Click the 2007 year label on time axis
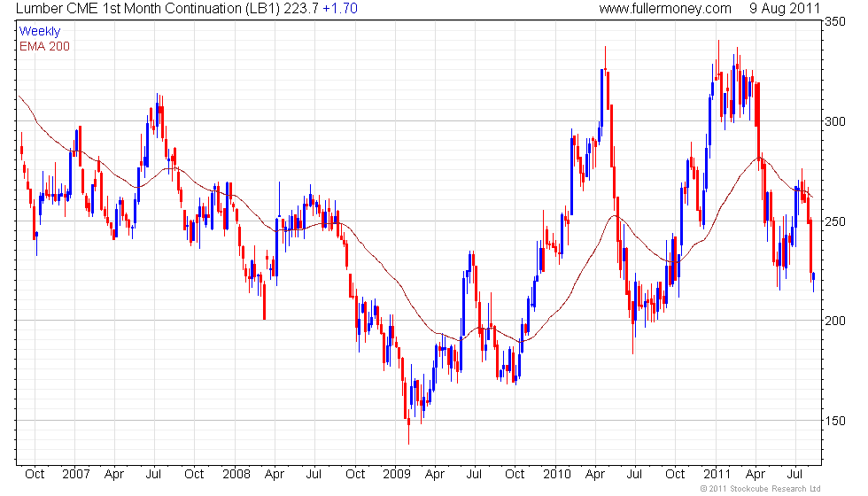This screenshot has height=496, width=868. (x=76, y=475)
